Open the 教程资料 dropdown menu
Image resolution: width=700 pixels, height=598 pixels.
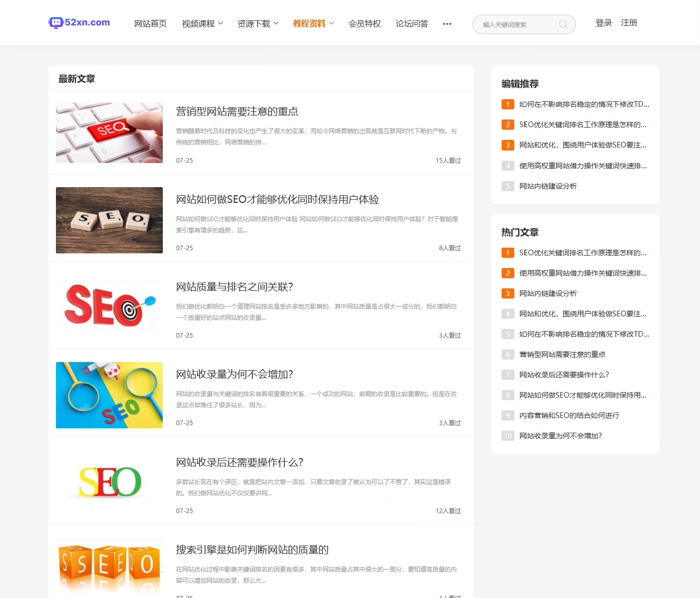pos(312,23)
